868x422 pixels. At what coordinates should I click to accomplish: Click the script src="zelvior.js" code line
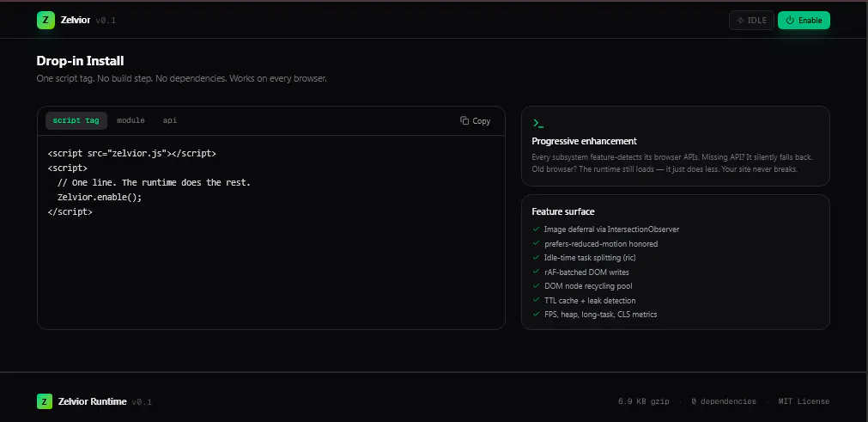[x=131, y=153]
